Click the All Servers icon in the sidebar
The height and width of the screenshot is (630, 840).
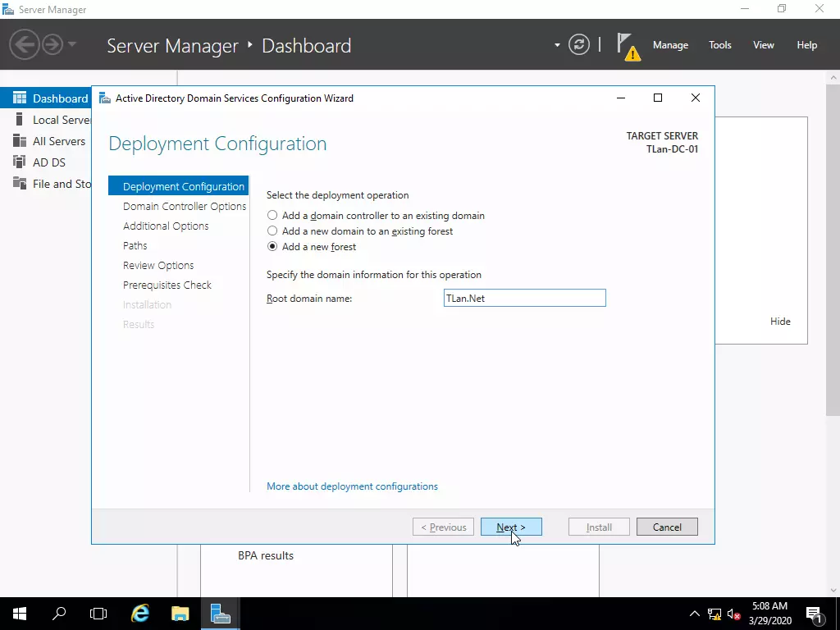[20, 140]
